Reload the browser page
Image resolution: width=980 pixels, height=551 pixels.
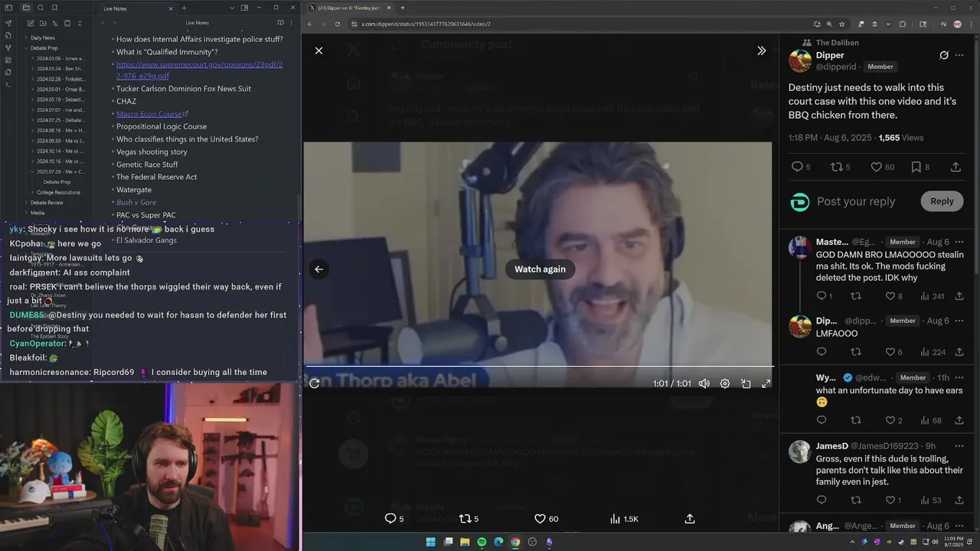[x=337, y=24]
